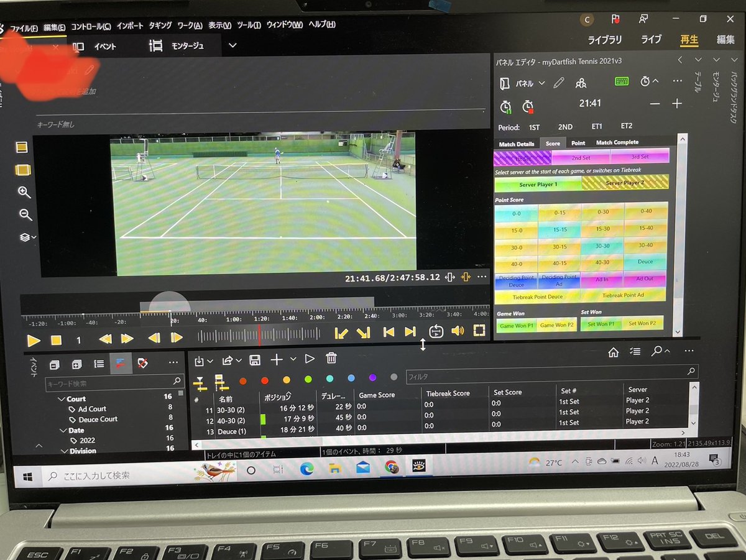Tag the point score as Deuce
This screenshot has width=746, height=560.
pyautogui.click(x=645, y=262)
